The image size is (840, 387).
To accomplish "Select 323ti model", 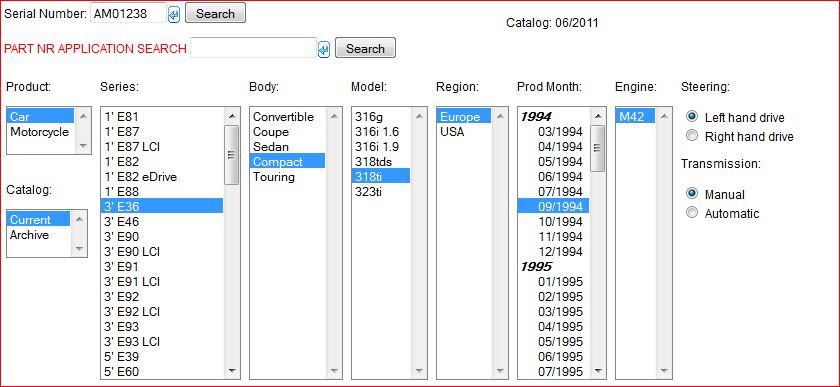I will coord(381,191).
